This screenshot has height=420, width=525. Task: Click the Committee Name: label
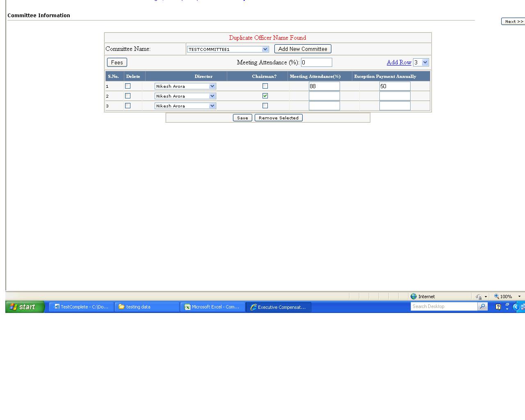click(128, 49)
